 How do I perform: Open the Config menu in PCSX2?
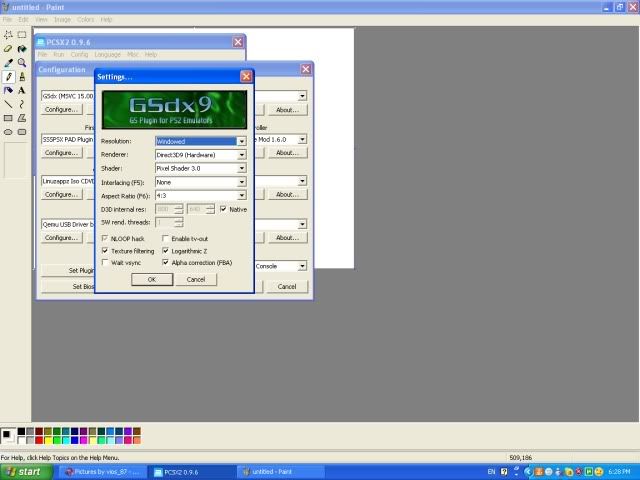coord(79,54)
